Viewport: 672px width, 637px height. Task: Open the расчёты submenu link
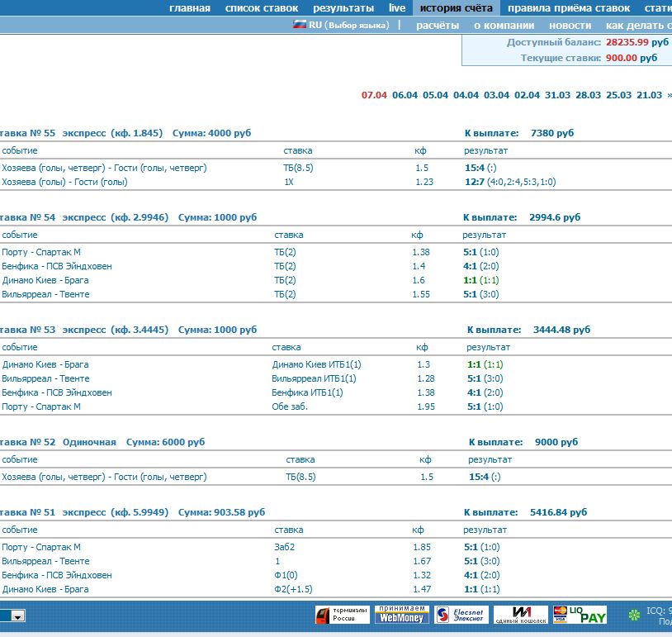(x=438, y=26)
